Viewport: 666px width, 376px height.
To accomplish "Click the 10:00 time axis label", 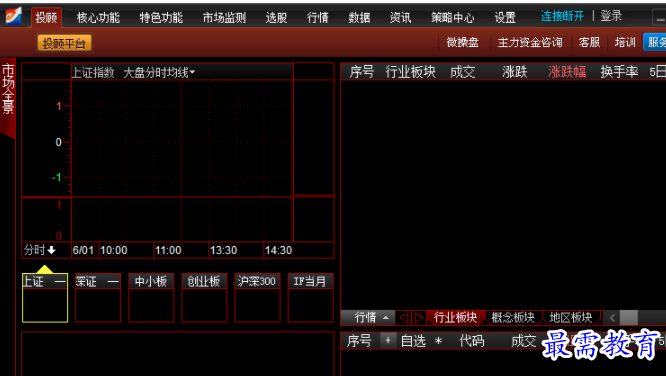I will [x=114, y=250].
